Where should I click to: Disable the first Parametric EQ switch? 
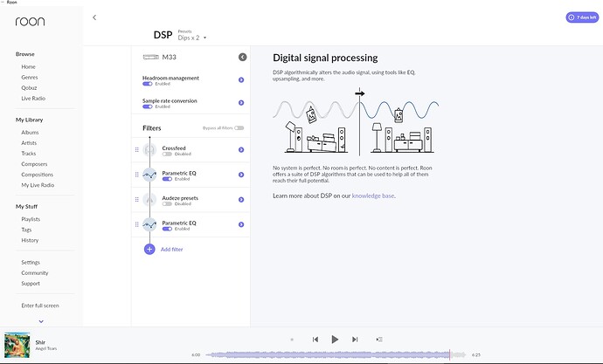pyautogui.click(x=167, y=179)
